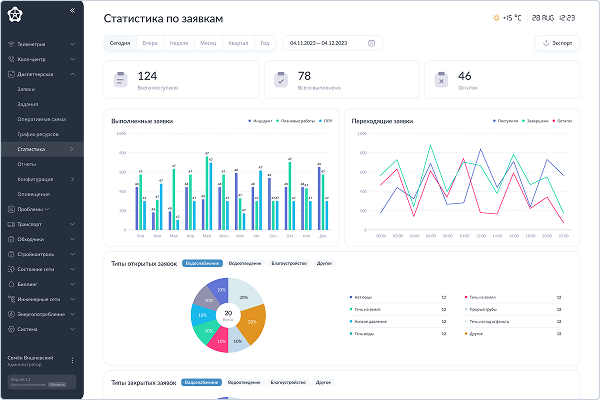Viewport: 600px width, 400px height.
Task: Click the Обходчики sidebar icon
Action: (x=11, y=239)
